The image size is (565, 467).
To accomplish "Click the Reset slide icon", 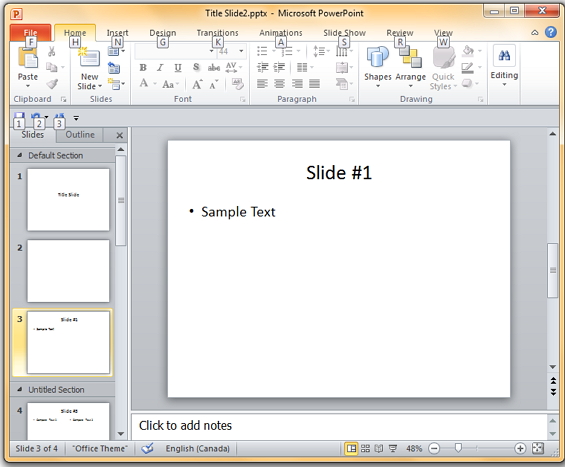I will 114,67.
